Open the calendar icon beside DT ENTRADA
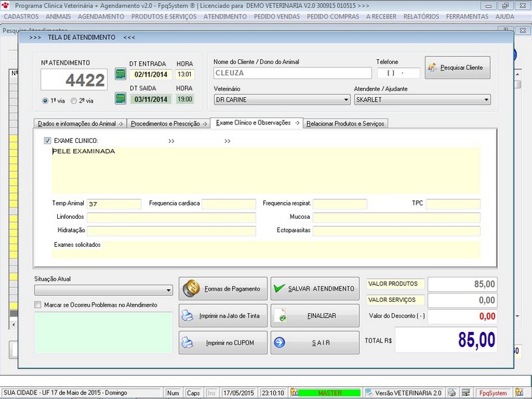The width and height of the screenshot is (532, 399). [x=120, y=74]
